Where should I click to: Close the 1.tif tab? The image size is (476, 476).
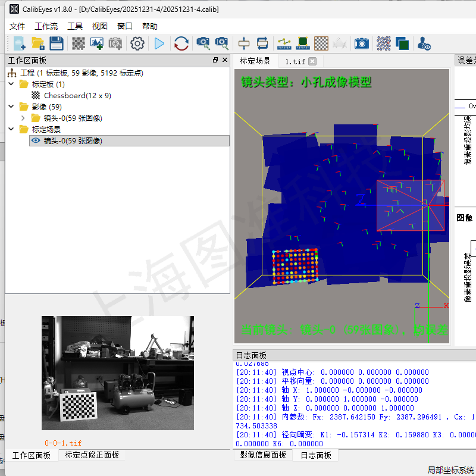click(312, 61)
